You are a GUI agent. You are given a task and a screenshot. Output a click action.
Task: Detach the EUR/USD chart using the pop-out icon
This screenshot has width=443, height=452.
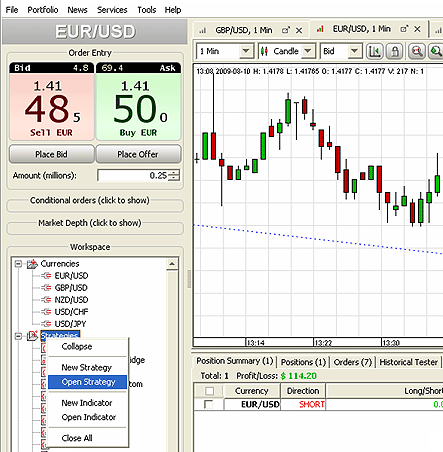tap(404, 29)
